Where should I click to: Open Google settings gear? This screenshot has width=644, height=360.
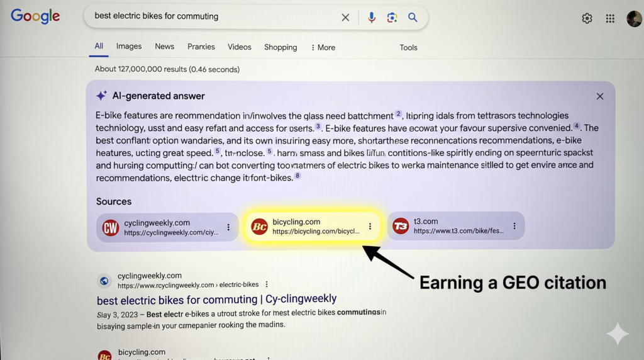click(x=587, y=18)
